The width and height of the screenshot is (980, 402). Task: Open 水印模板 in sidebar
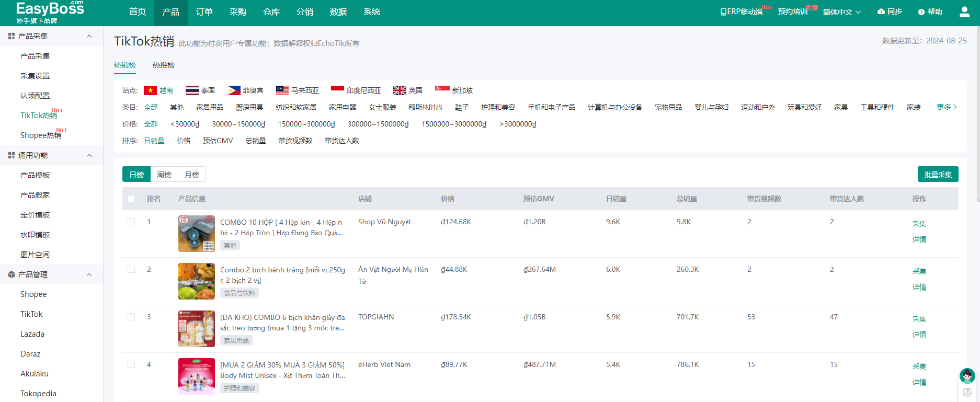[35, 235]
